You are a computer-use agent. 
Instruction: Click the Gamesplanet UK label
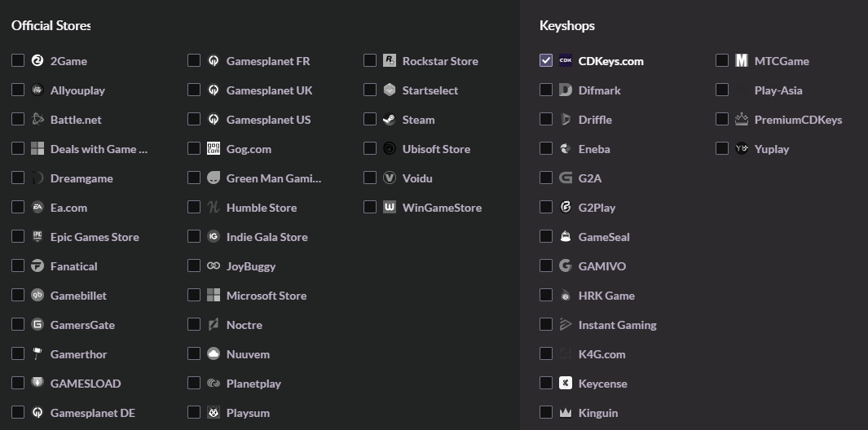coord(269,90)
